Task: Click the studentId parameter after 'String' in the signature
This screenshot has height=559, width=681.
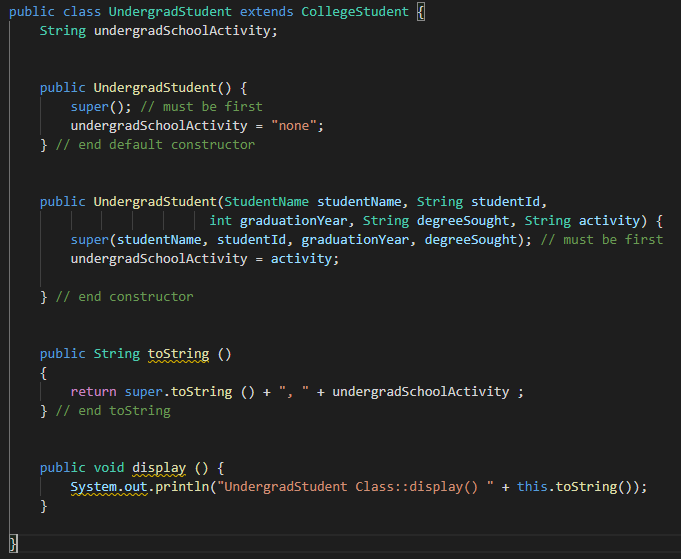Action: (506, 202)
